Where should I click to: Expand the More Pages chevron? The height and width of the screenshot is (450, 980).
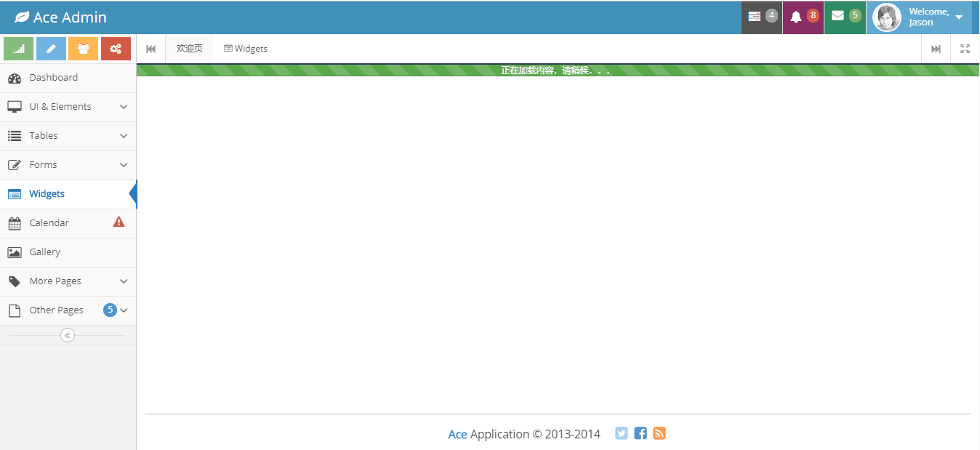(124, 281)
